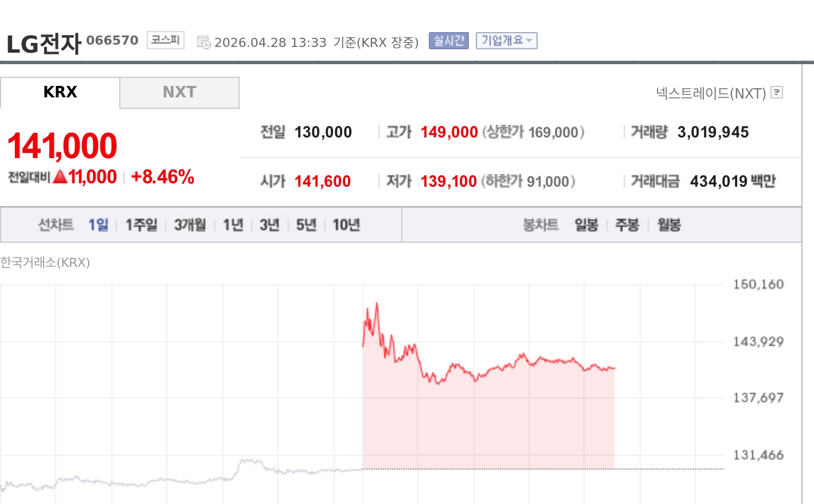Select the 3년 chart period
This screenshot has height=504, width=814.
[x=269, y=225]
